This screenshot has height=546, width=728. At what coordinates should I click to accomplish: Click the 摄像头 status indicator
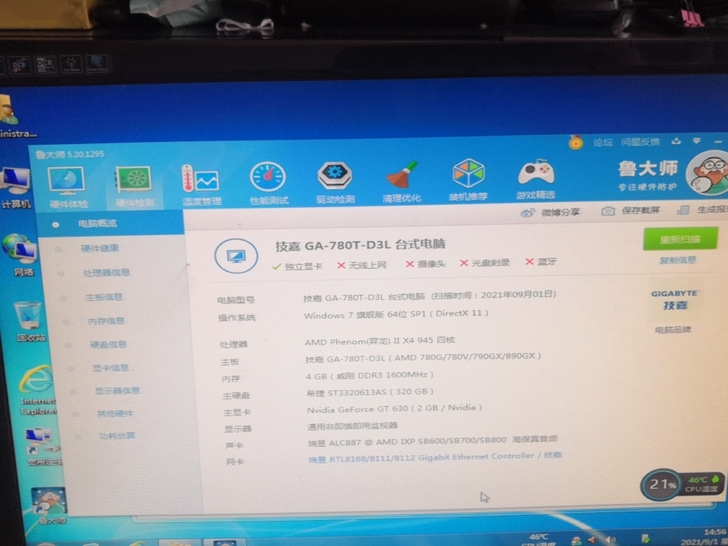coord(425,264)
